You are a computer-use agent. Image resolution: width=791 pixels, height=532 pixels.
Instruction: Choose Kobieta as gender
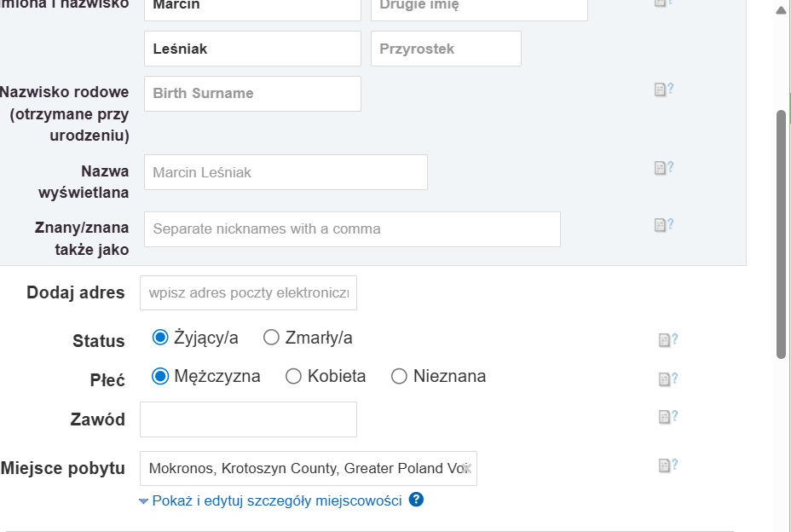(x=293, y=376)
